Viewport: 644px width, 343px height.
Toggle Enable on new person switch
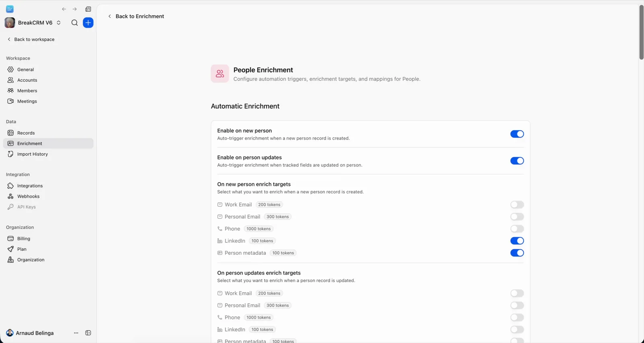pyautogui.click(x=517, y=134)
